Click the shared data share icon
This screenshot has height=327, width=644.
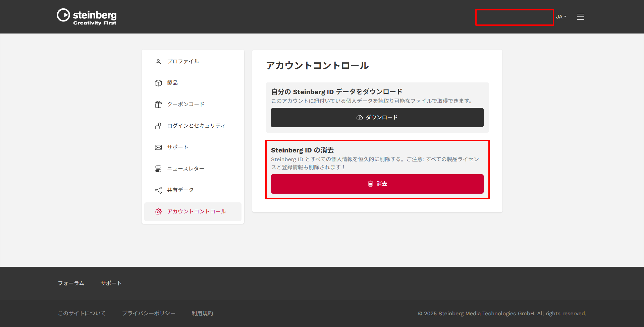[x=158, y=190]
